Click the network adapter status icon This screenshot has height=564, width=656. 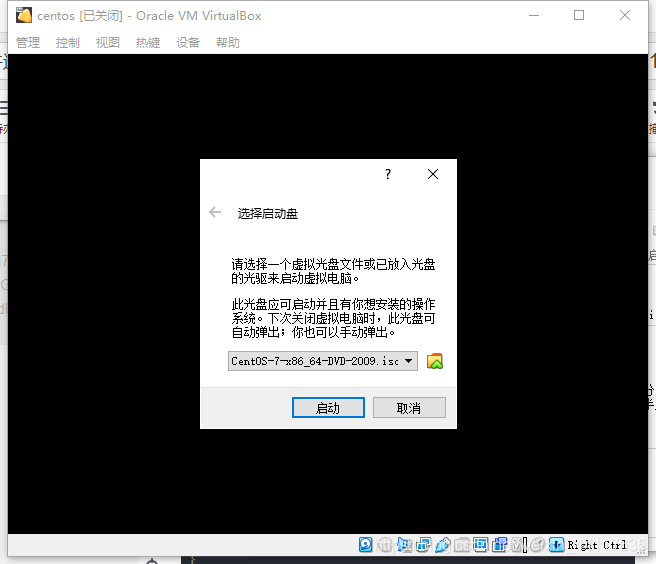[423, 545]
